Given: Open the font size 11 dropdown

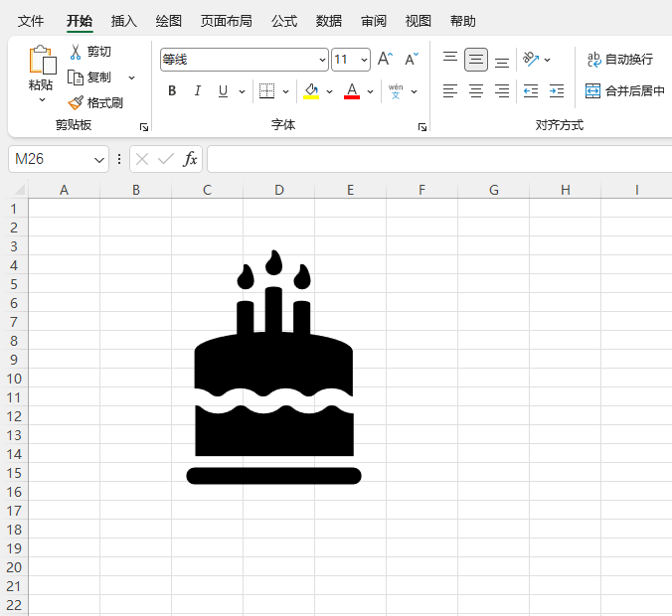Looking at the screenshot, I should pyautogui.click(x=364, y=60).
